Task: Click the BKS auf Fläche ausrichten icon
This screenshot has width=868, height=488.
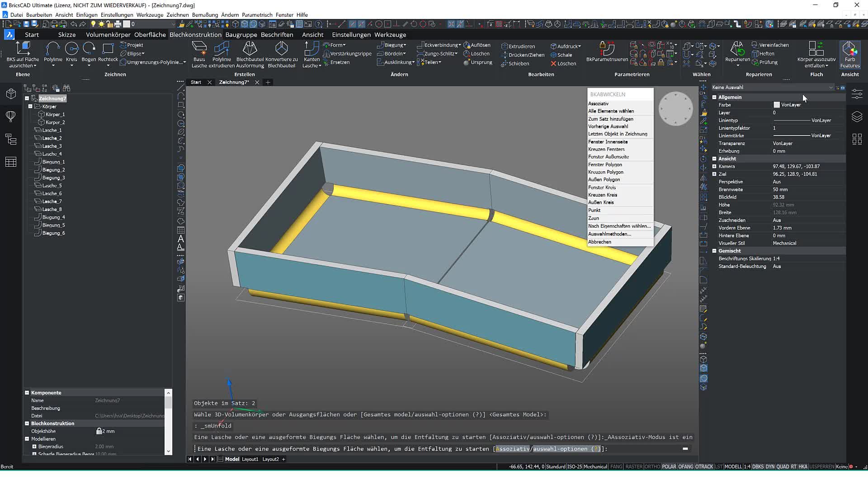Action: (23, 48)
